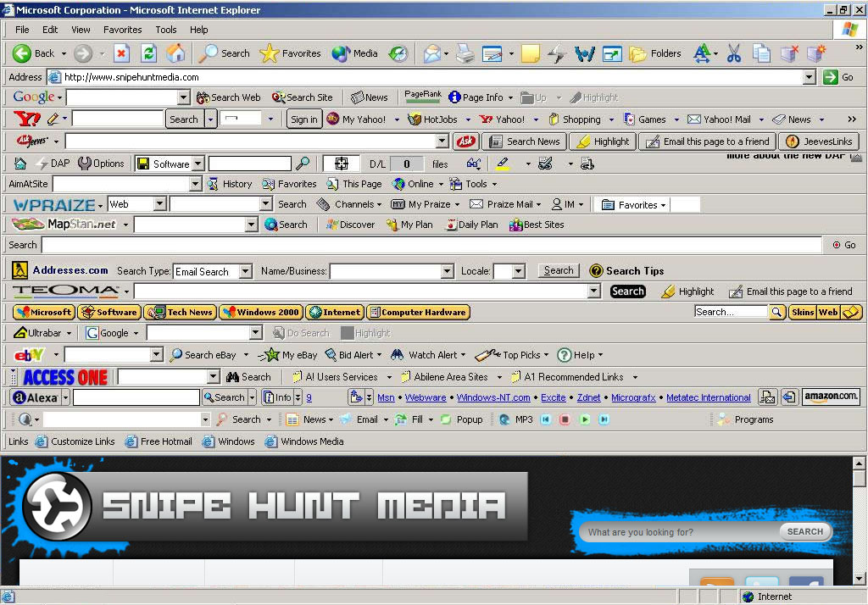Open the Praize Web dropdown
This screenshot has height=605, width=868.
pos(160,204)
